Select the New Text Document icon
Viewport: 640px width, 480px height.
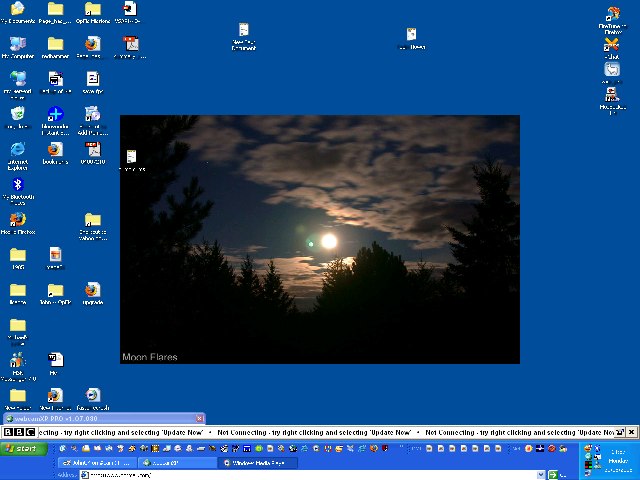coord(244,37)
